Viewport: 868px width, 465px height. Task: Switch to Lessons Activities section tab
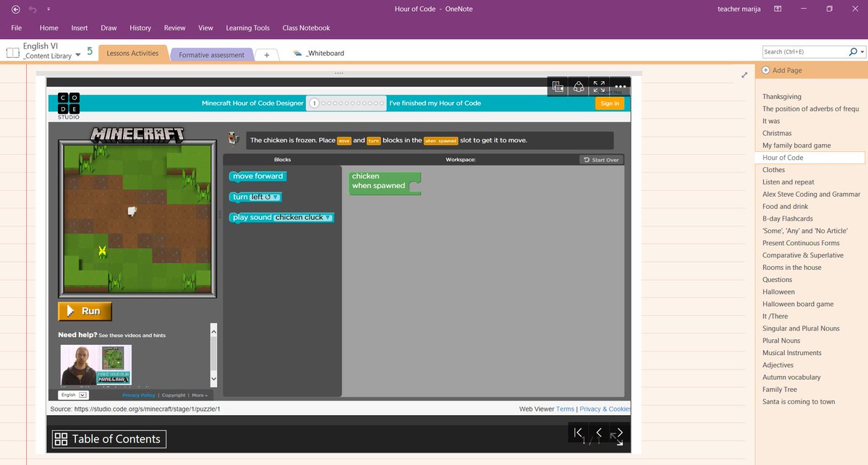point(132,53)
